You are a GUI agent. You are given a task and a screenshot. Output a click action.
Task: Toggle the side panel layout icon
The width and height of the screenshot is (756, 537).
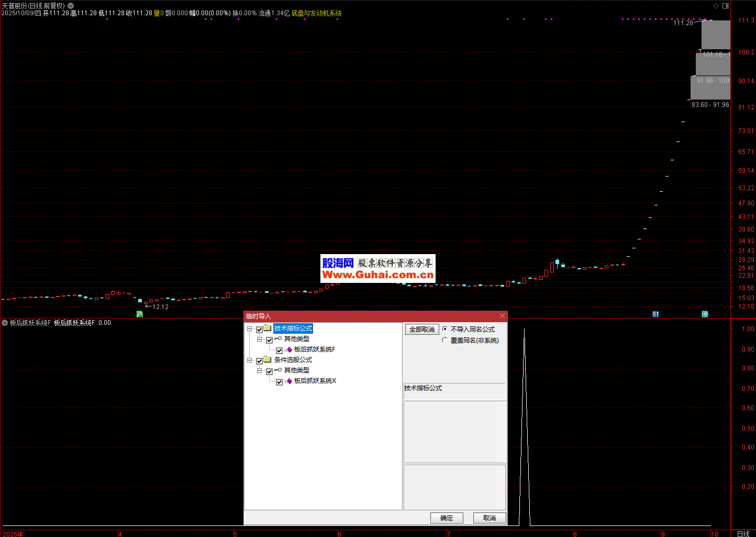726,6
